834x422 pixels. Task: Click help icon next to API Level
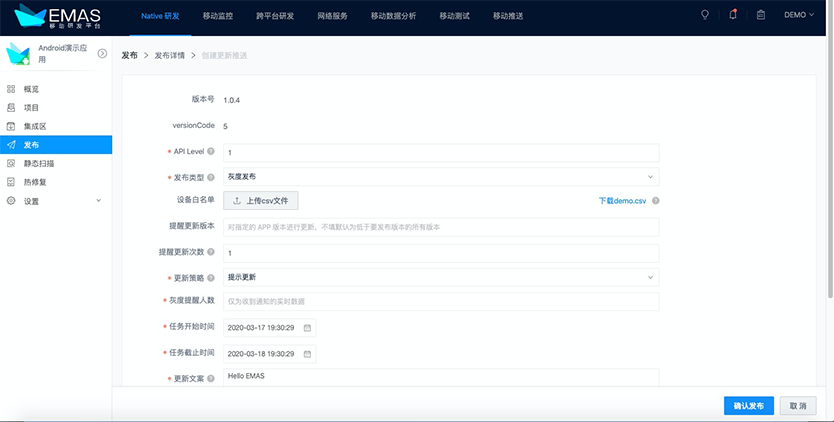click(211, 152)
